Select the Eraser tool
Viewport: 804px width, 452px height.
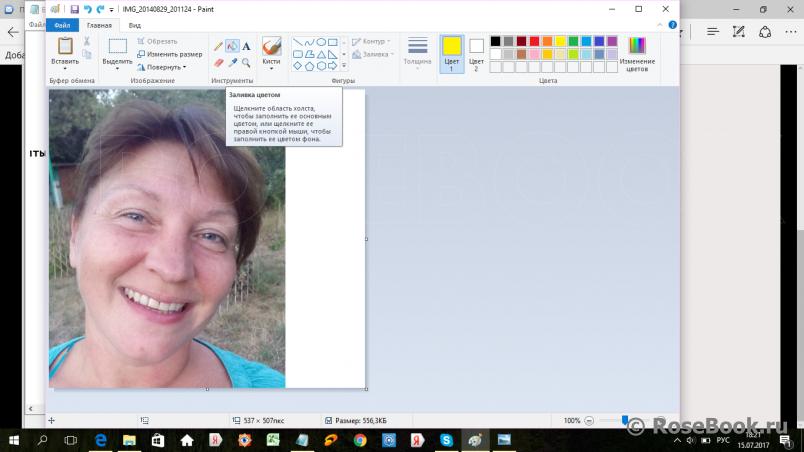tap(218, 62)
